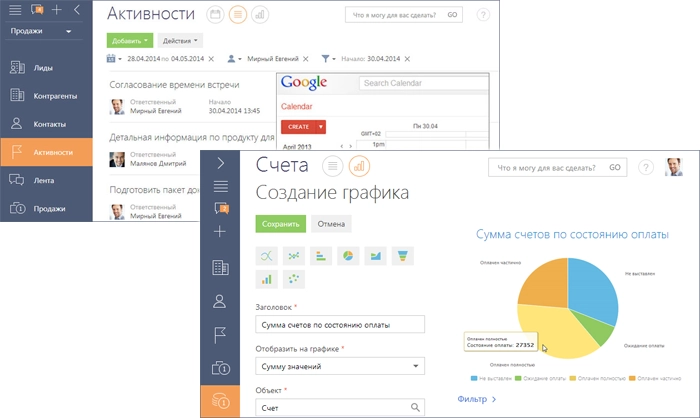Image resolution: width=700 pixels, height=418 pixels.
Task: Select horizontal bar chart type
Action: point(321,256)
